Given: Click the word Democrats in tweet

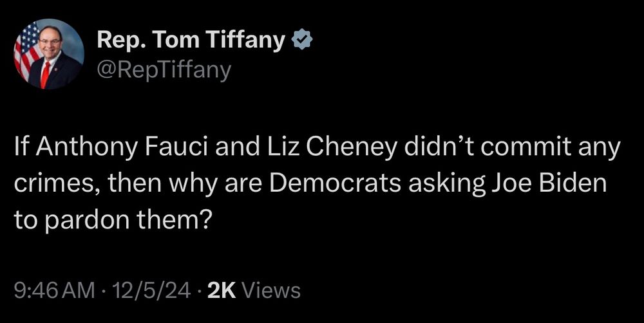Looking at the screenshot, I should 334,183.
